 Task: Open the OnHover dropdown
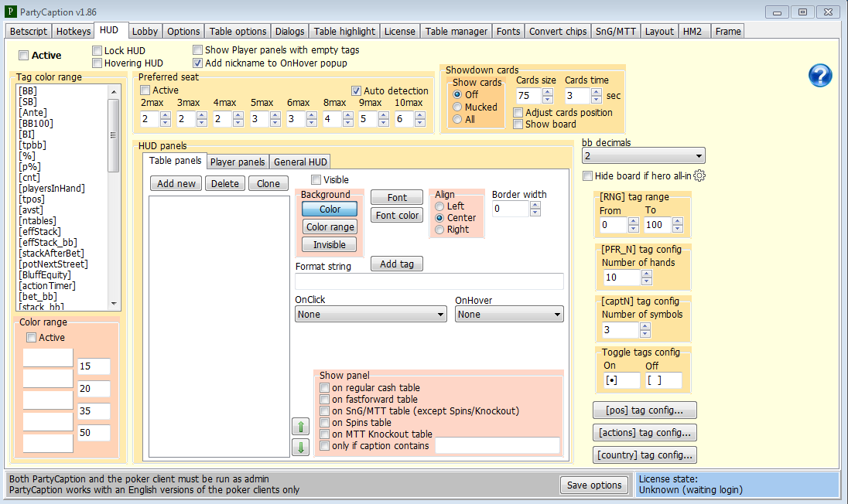point(509,315)
